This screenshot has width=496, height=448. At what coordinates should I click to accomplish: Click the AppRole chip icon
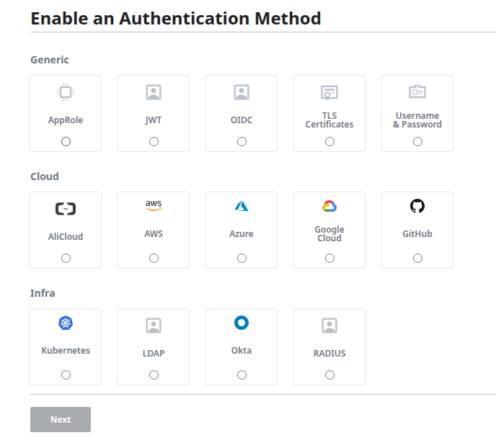[x=66, y=92]
